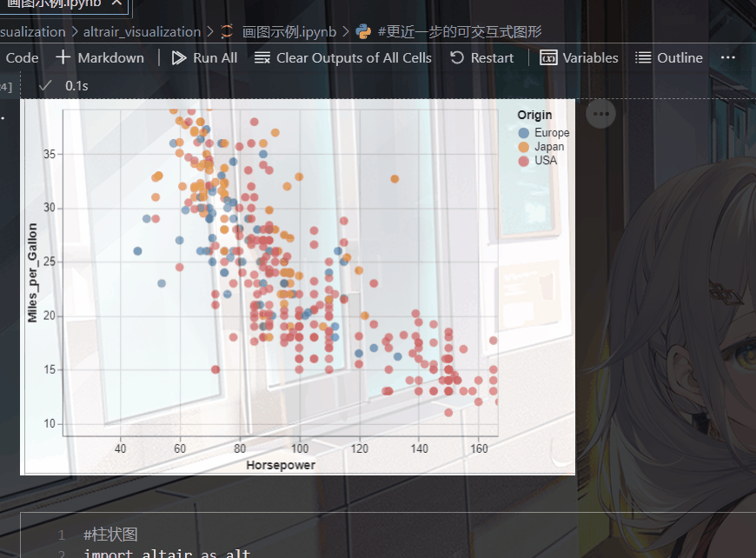
Task: Click the Restart text button
Action: 492,58
